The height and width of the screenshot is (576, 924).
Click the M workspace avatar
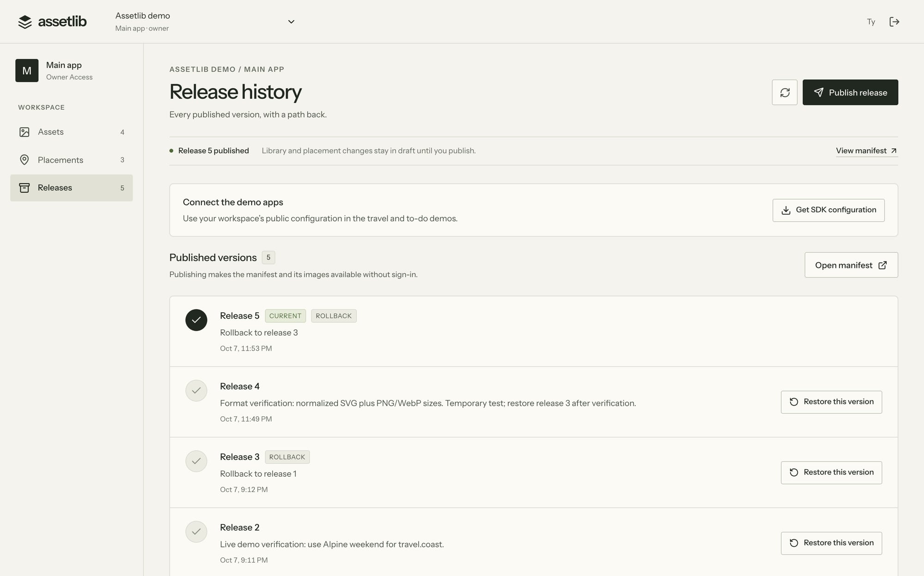(27, 71)
